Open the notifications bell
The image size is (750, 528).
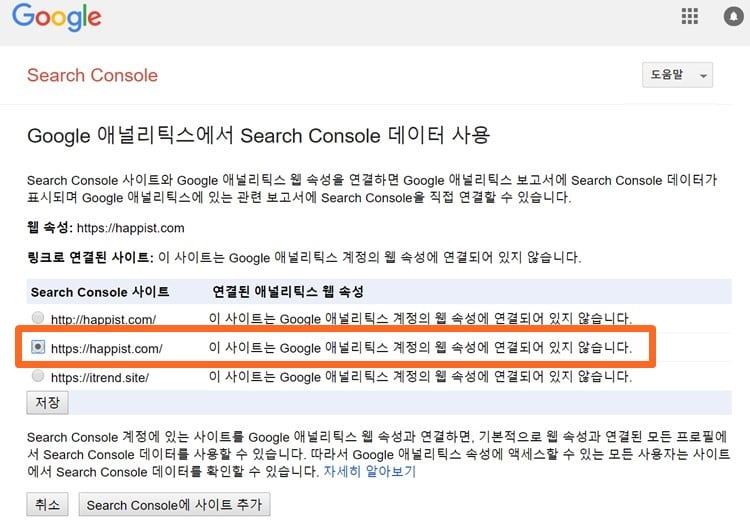click(x=733, y=17)
